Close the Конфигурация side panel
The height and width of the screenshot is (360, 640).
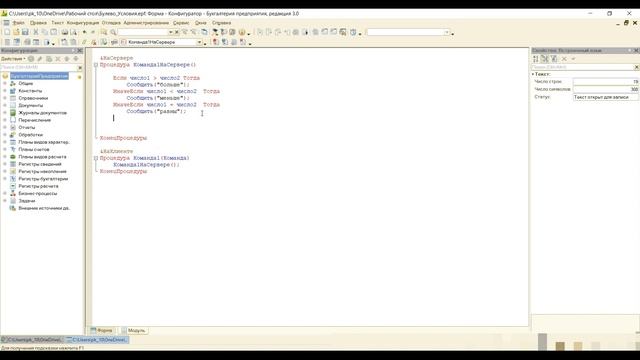click(80, 51)
